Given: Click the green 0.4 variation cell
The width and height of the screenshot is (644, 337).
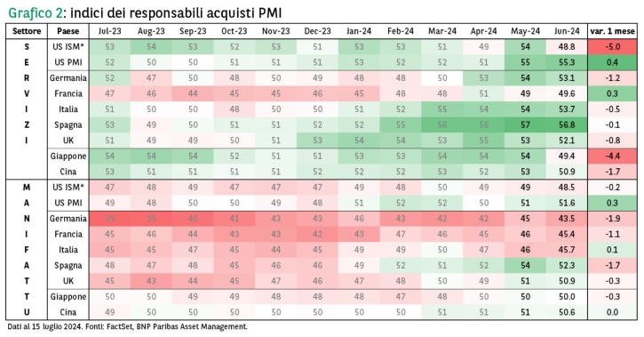Looking at the screenshot, I should (612, 62).
